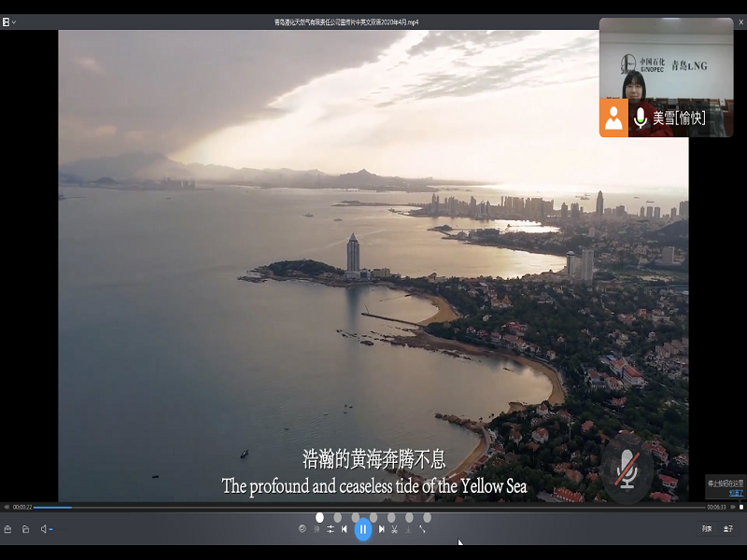Open the player menu dropdown at top left
747x560 pixels.
click(x=9, y=21)
